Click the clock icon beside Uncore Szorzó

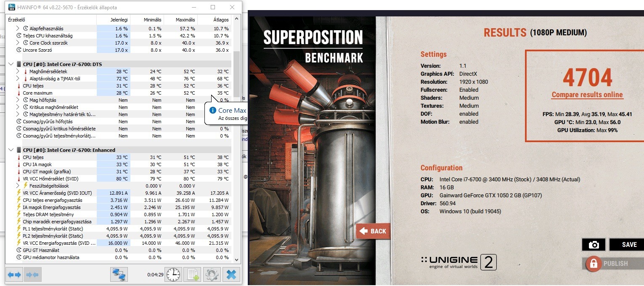tap(19, 50)
